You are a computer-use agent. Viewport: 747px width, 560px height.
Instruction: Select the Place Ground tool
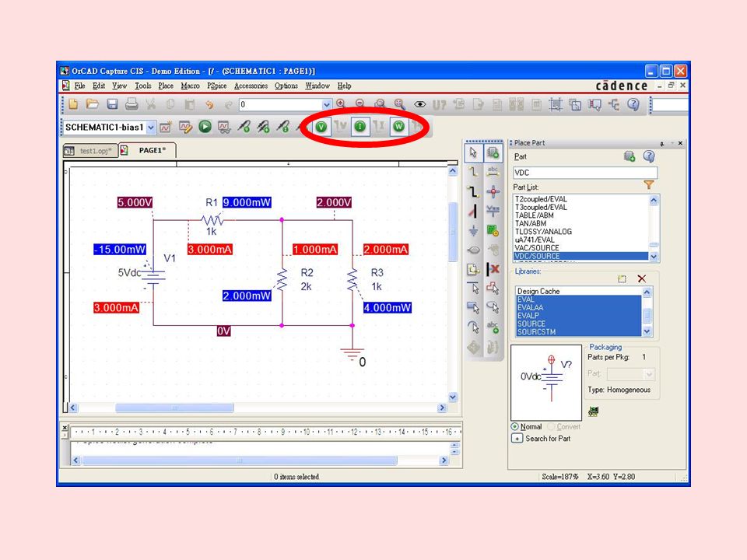(x=473, y=230)
